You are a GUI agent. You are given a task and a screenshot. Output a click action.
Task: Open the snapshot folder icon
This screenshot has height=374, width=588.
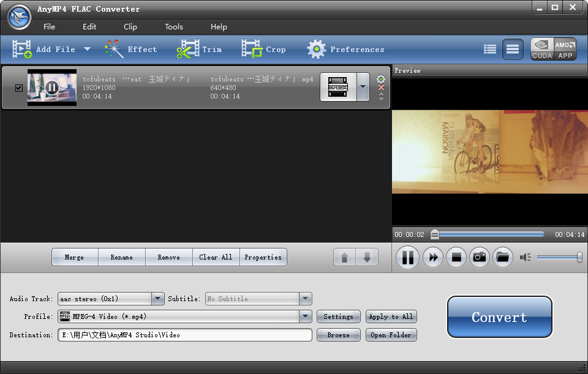click(502, 258)
